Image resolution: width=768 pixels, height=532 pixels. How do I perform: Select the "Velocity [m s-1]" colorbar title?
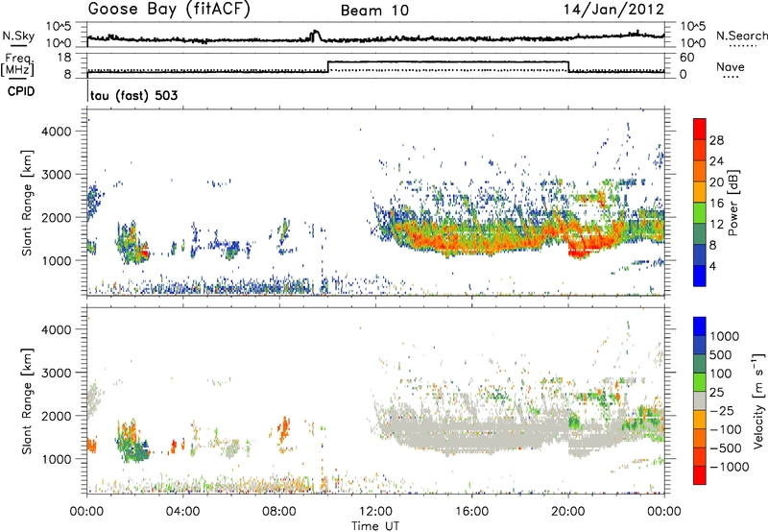758,400
